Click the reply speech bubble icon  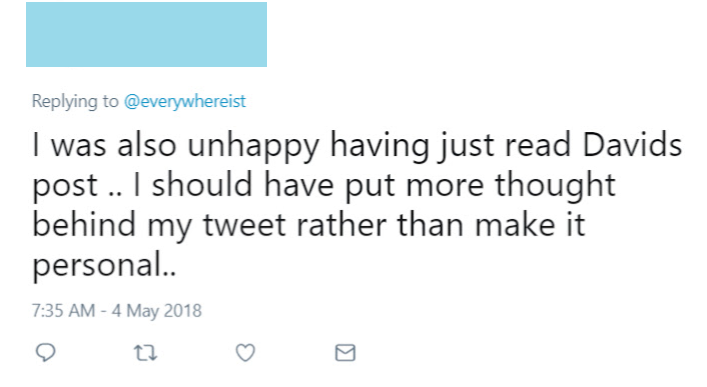click(x=46, y=352)
